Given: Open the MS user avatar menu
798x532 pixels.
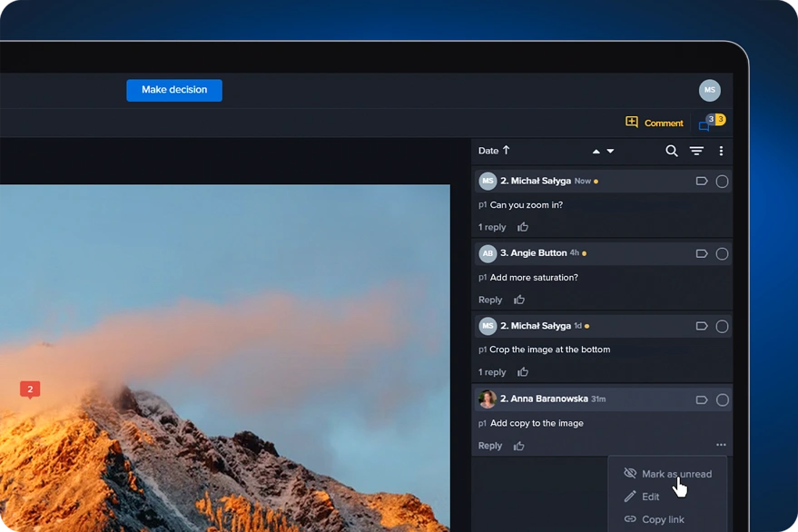Looking at the screenshot, I should (709, 90).
